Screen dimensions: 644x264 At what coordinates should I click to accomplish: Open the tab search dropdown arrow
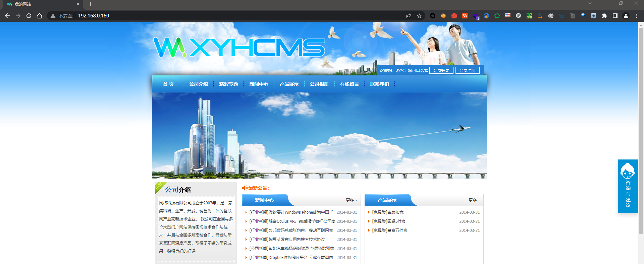[x=590, y=3]
